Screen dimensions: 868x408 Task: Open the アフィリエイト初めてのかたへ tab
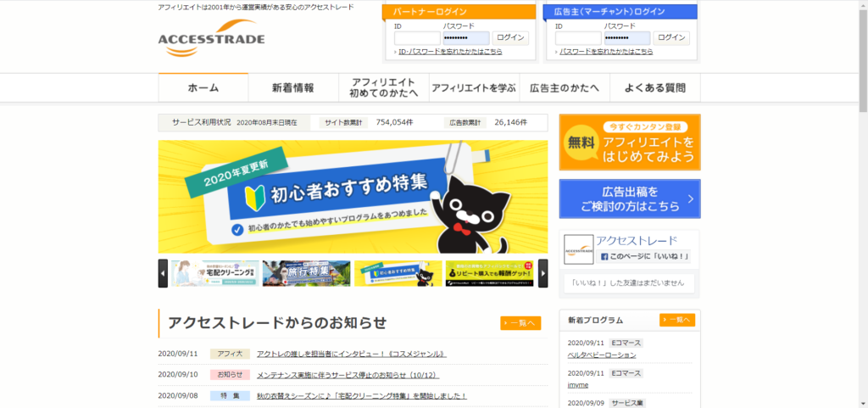(x=384, y=87)
